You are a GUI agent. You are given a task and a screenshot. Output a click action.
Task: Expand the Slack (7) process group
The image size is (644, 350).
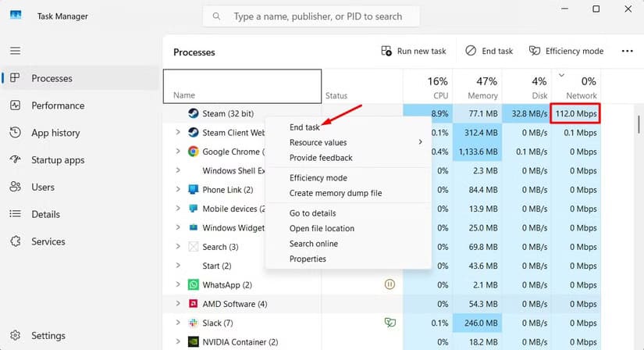tap(179, 323)
